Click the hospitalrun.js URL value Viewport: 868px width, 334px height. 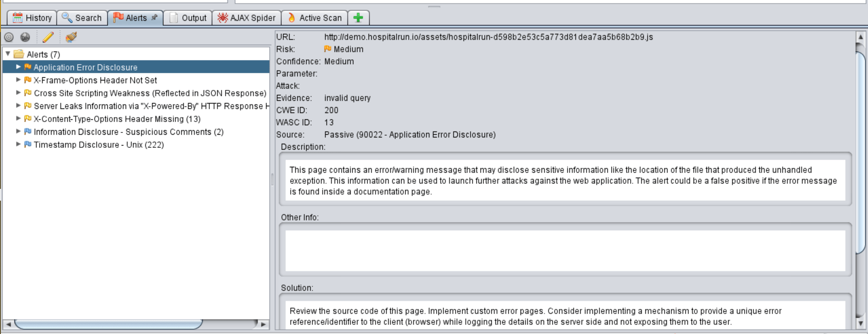point(489,37)
